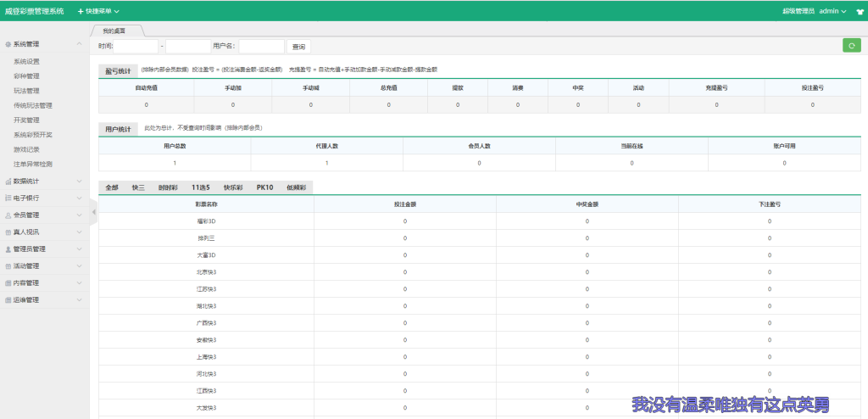Switch to the 快三 lottery tab
This screenshot has width=868, height=419.
[138, 187]
